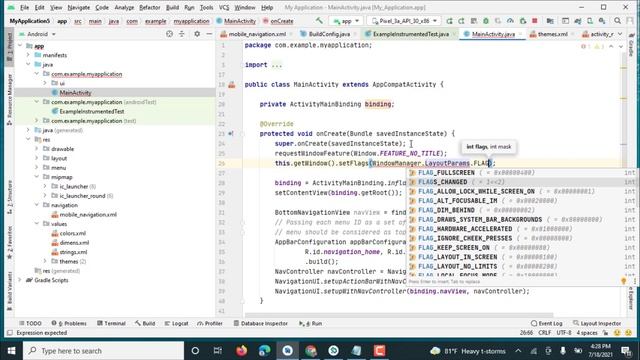Open the Favorites side panel
640x360 pixels.
point(10,243)
